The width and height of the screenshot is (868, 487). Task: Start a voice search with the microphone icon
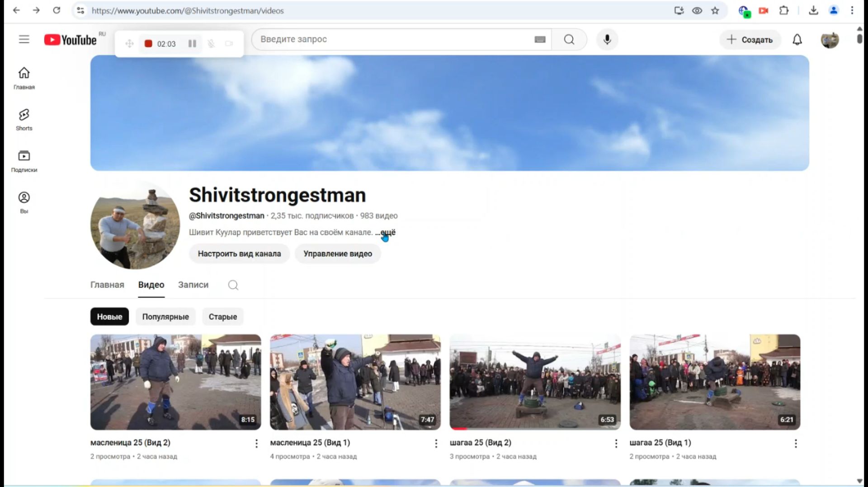[607, 40]
